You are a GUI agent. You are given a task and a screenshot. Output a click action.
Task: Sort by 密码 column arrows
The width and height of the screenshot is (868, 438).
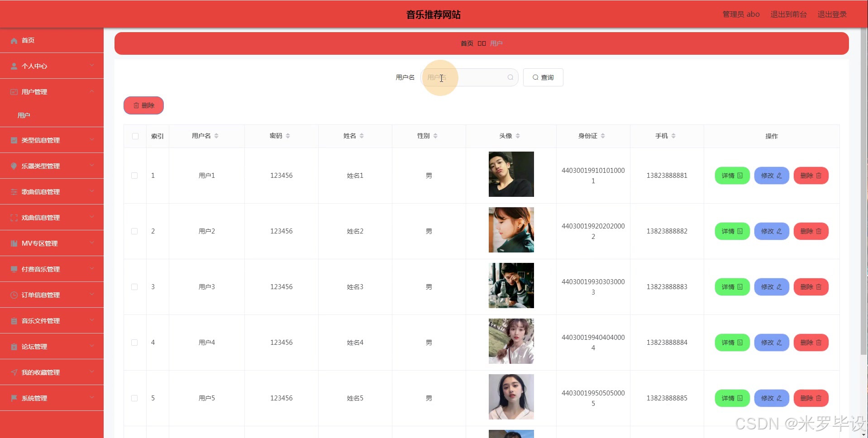point(288,136)
